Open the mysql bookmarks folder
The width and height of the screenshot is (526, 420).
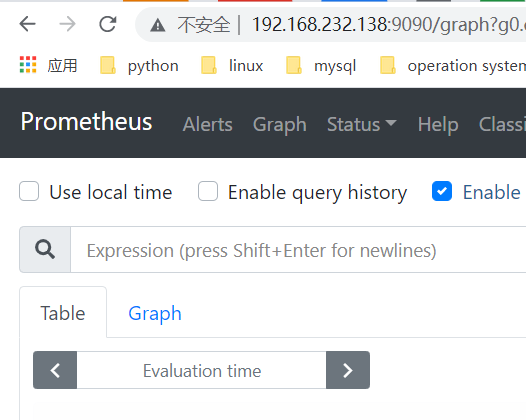321,65
